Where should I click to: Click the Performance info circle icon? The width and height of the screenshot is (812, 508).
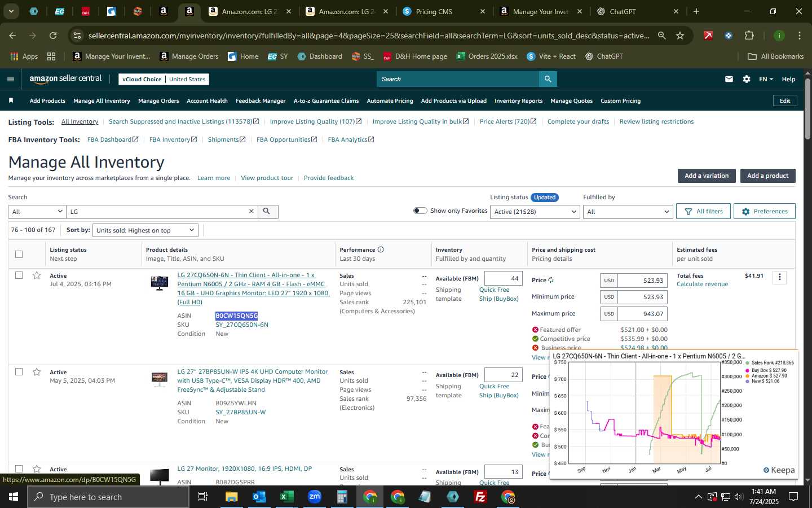[381, 249]
